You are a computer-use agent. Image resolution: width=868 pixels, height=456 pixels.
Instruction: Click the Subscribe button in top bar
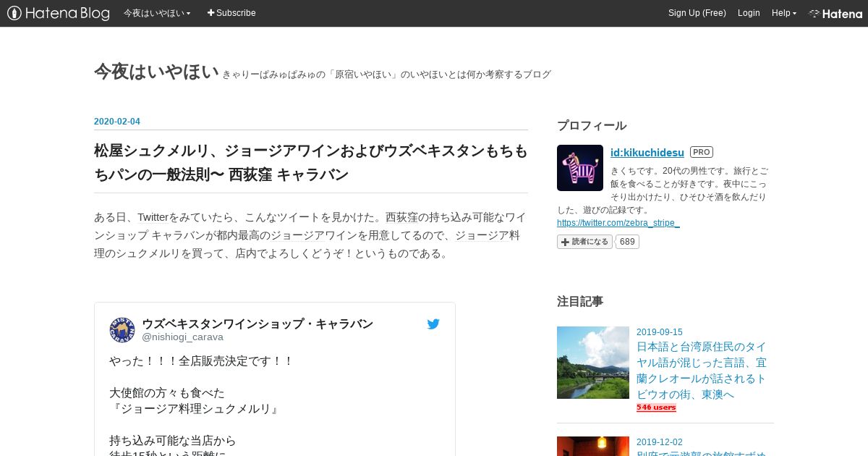pos(231,13)
